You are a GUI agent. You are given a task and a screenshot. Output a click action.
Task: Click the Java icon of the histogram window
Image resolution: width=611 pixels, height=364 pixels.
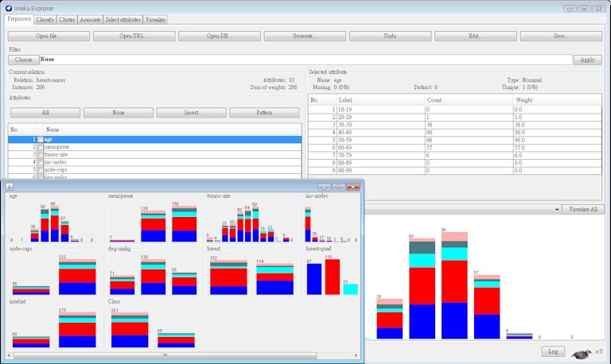pos(10,187)
